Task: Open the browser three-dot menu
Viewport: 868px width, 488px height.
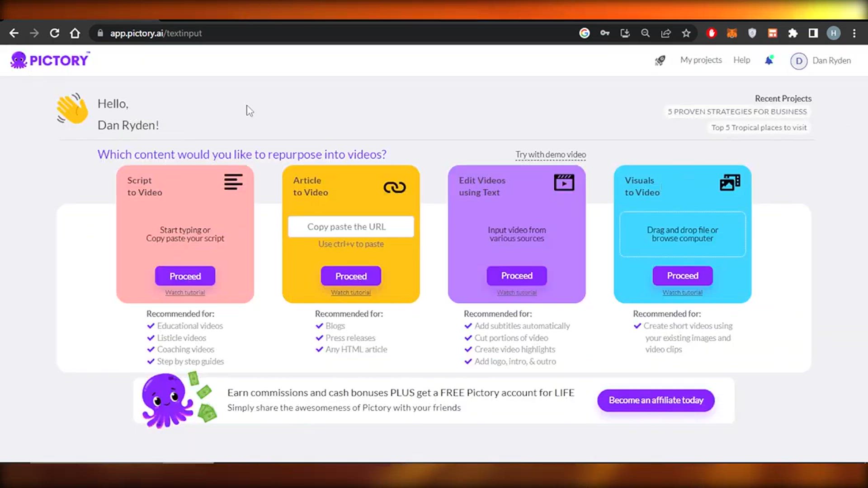Action: [x=854, y=33]
